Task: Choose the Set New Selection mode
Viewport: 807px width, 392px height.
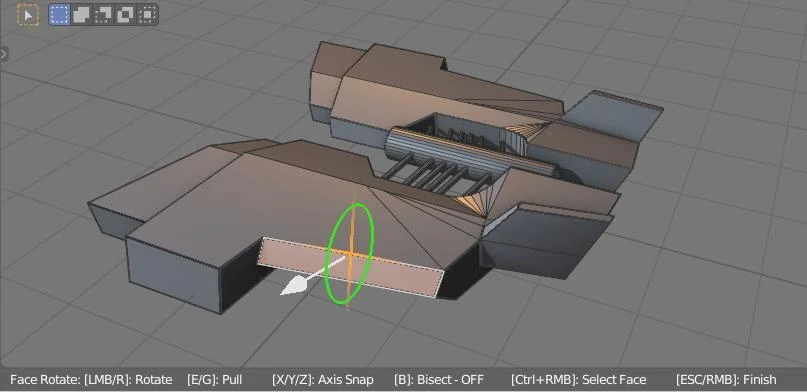Action: [60, 15]
